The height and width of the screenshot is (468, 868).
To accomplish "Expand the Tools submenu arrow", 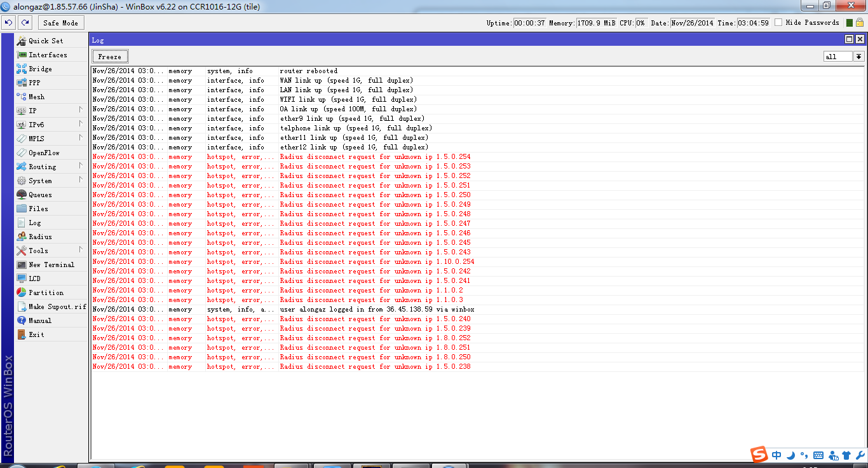I will pos(81,250).
